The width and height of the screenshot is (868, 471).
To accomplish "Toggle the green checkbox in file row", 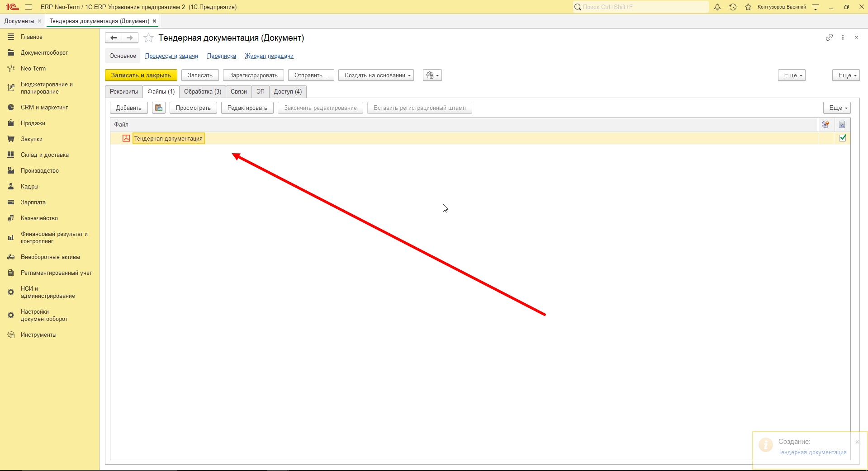I will 843,138.
